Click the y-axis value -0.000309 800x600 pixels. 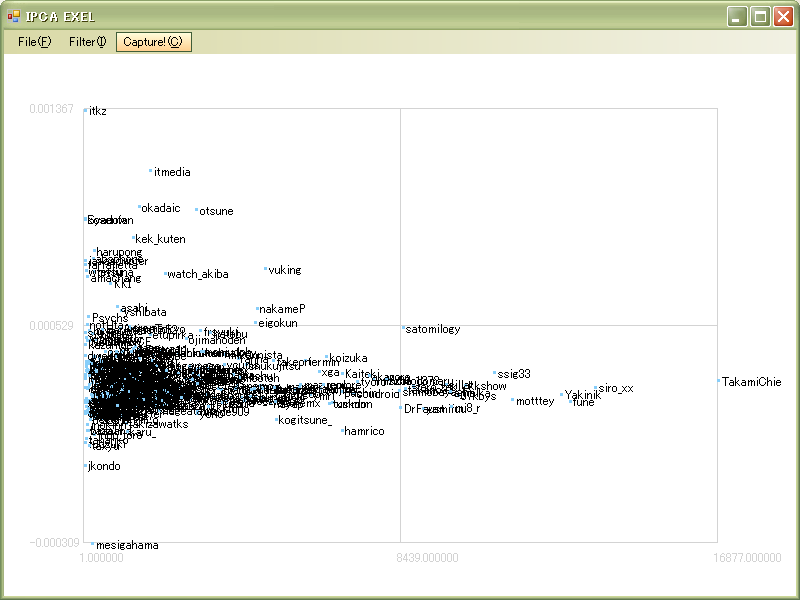click(x=55, y=542)
